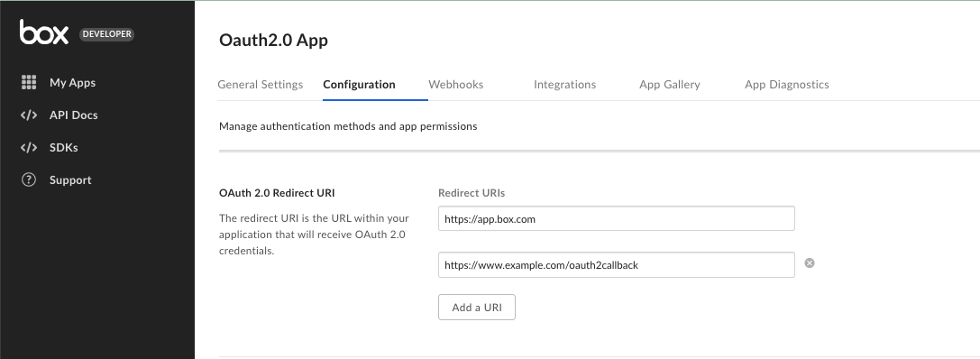Viewport: 980px width, 359px height.
Task: Click the Redirect URIs label
Action: (x=472, y=193)
